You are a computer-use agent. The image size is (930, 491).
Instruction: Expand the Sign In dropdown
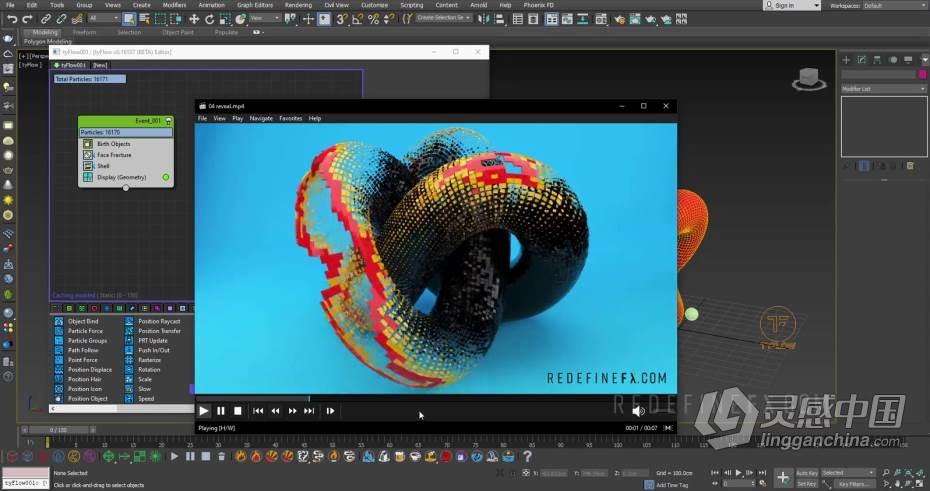coord(816,5)
